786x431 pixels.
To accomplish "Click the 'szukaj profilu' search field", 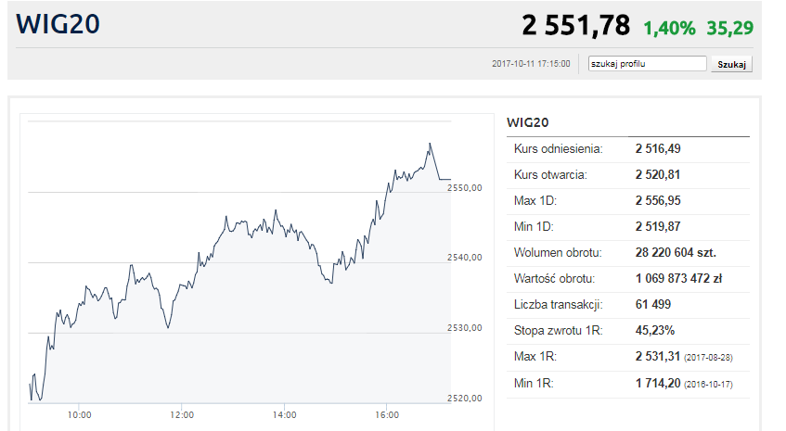I will click(x=647, y=64).
